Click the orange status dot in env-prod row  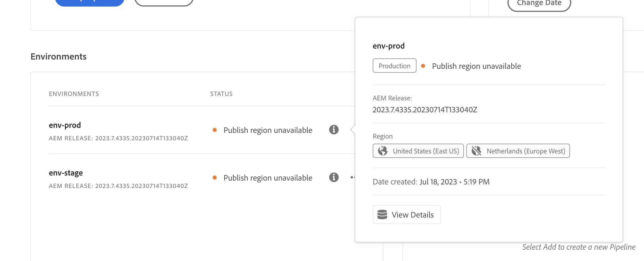point(215,130)
